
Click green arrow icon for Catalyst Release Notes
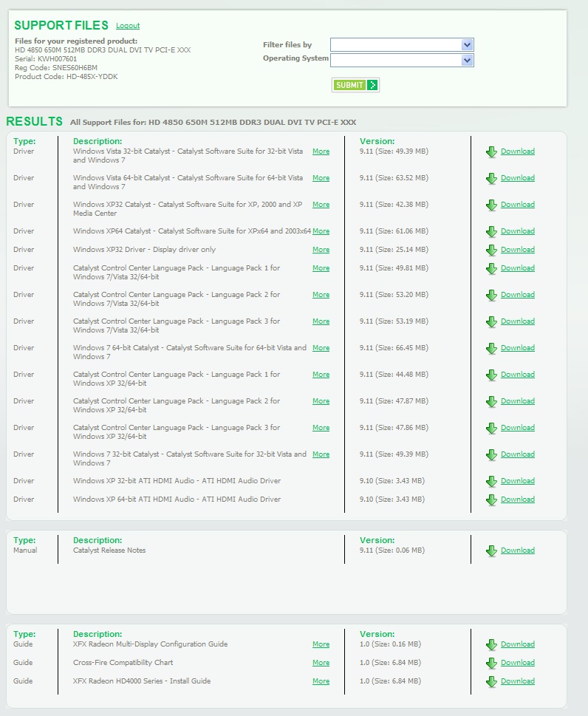pyautogui.click(x=492, y=551)
